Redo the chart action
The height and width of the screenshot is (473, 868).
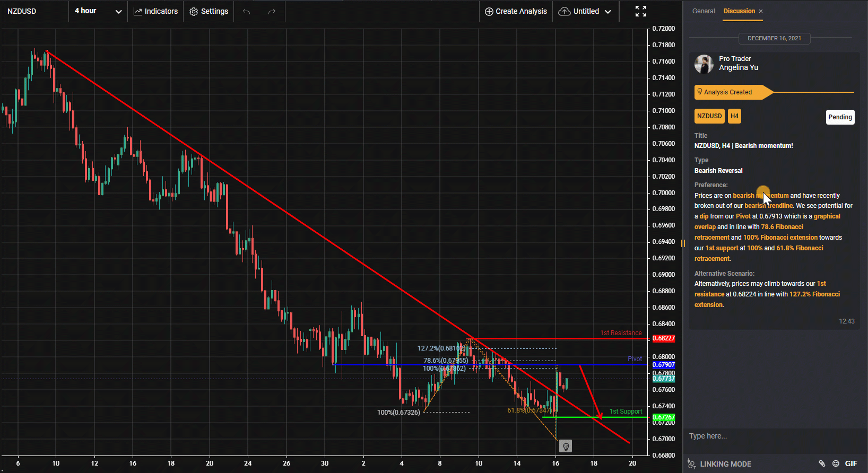[272, 11]
